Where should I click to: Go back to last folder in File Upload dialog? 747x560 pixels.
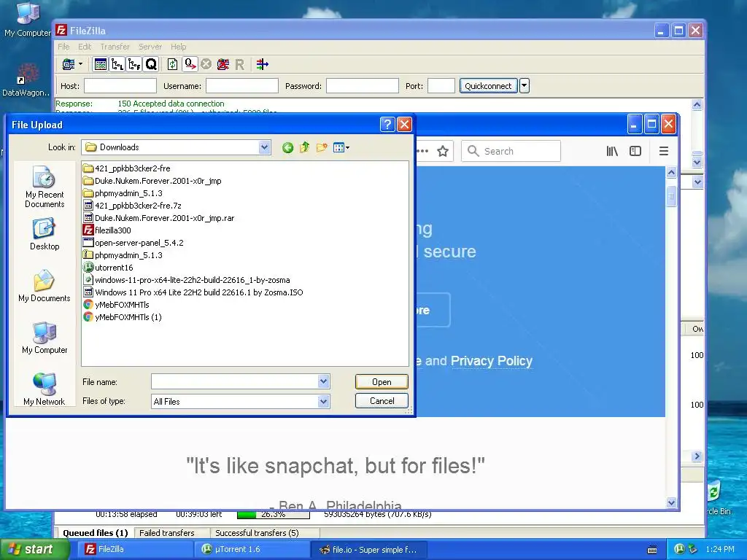(287, 147)
